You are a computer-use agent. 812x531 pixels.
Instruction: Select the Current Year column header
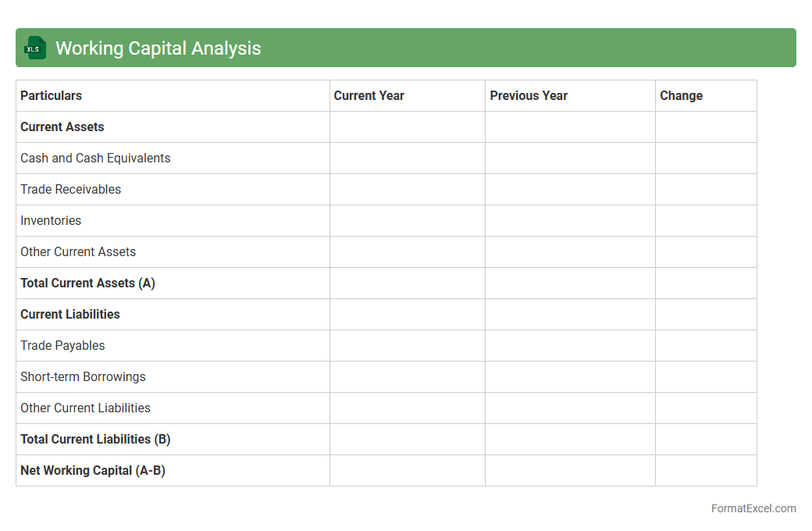pos(369,96)
